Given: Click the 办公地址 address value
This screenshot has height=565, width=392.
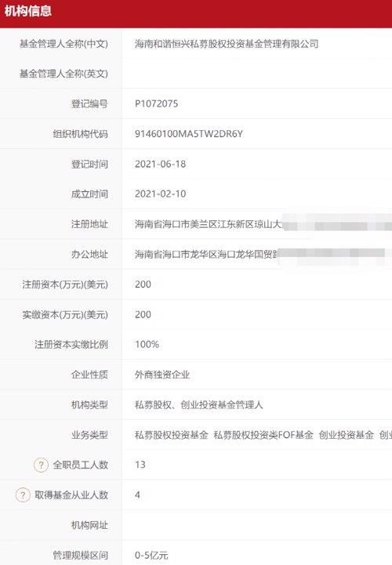Looking at the screenshot, I should pos(263,254).
